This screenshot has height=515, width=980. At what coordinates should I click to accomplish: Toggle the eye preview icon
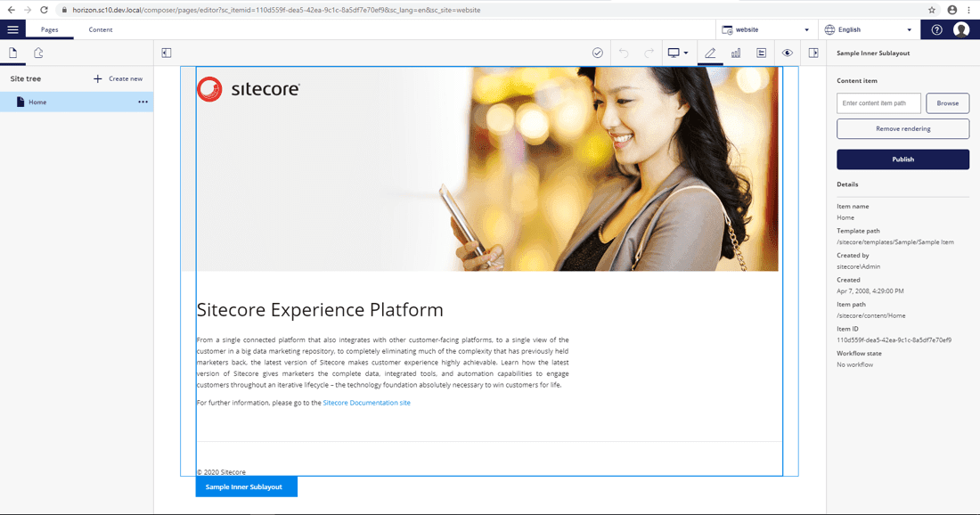coord(787,53)
